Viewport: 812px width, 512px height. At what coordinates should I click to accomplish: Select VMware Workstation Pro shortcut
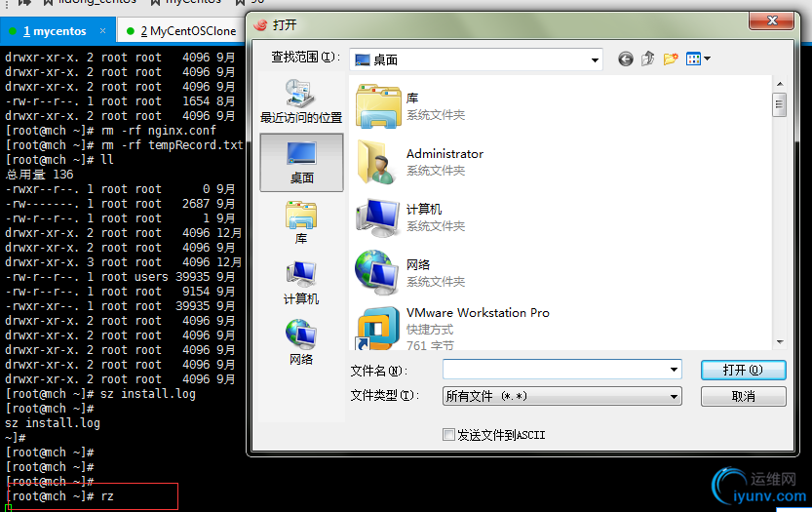452,328
